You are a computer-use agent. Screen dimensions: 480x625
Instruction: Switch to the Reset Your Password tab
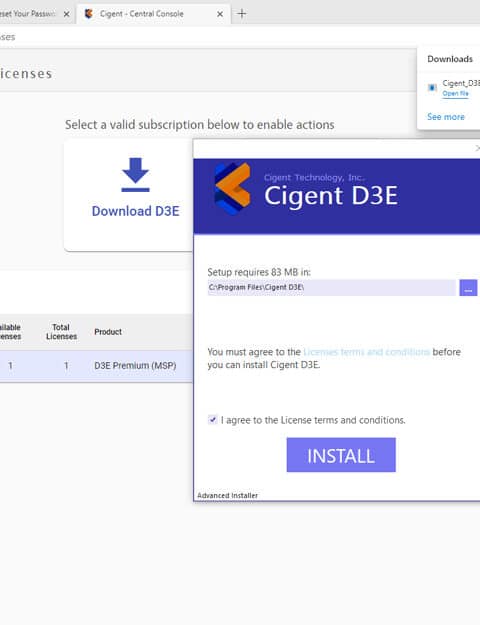(28, 14)
